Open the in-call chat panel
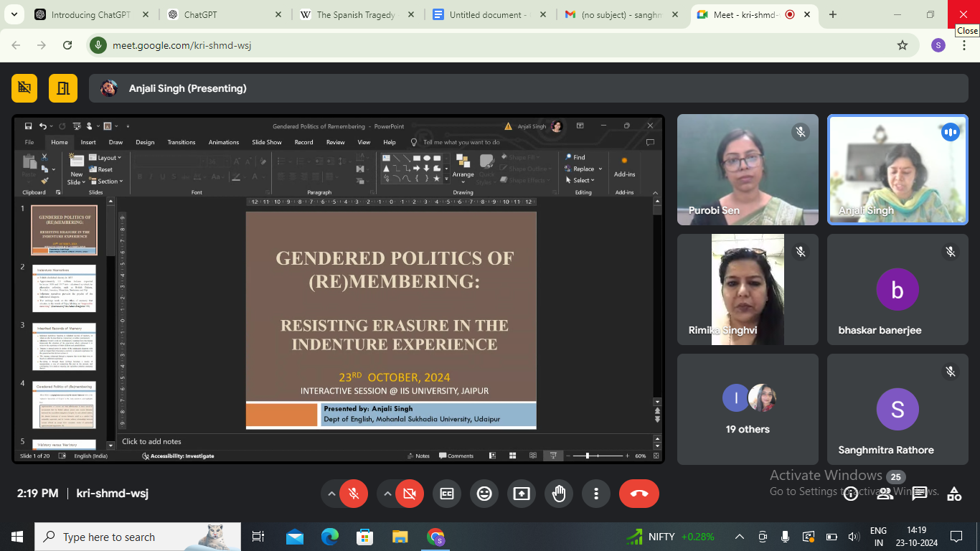This screenshot has height=551, width=980. tap(919, 494)
